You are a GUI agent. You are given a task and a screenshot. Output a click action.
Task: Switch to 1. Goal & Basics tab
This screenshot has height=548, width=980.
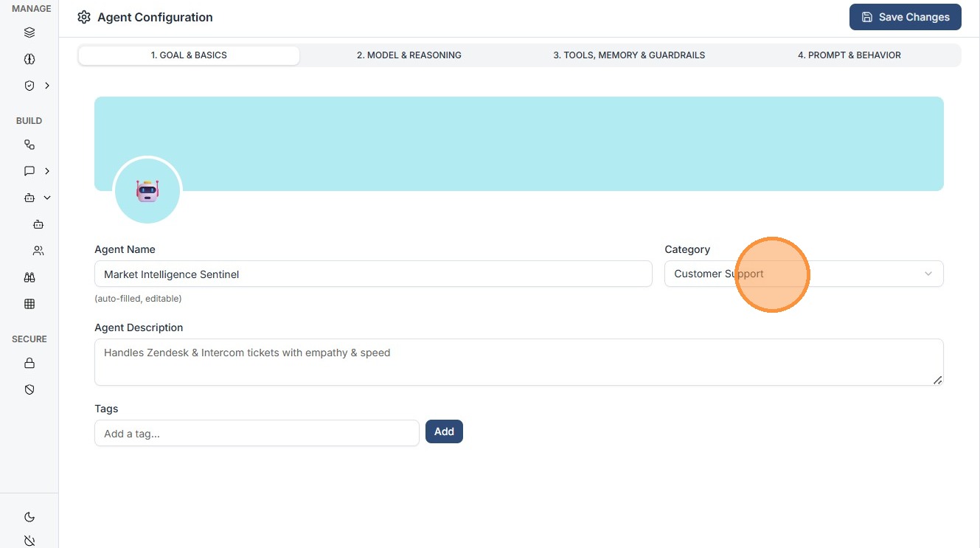click(189, 55)
